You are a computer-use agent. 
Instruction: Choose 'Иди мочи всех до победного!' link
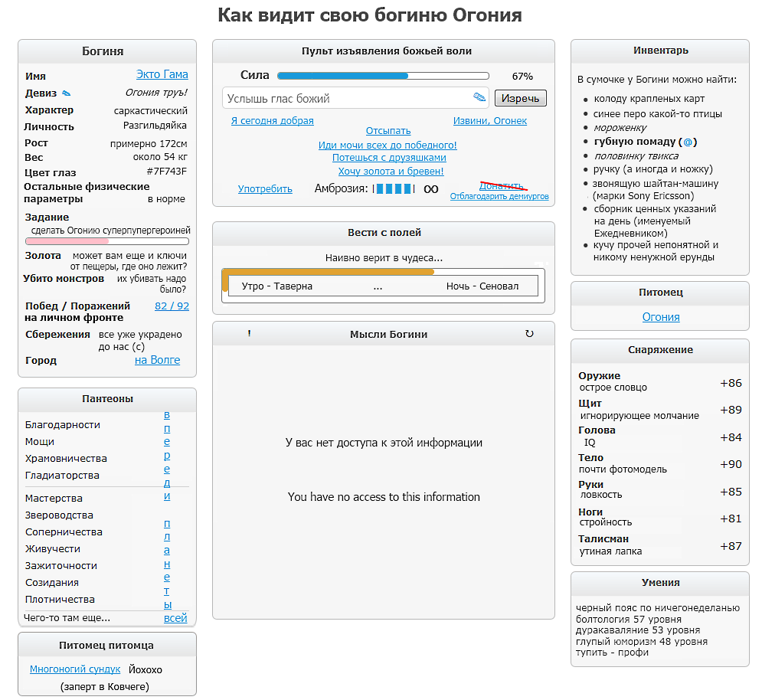pyautogui.click(x=388, y=145)
